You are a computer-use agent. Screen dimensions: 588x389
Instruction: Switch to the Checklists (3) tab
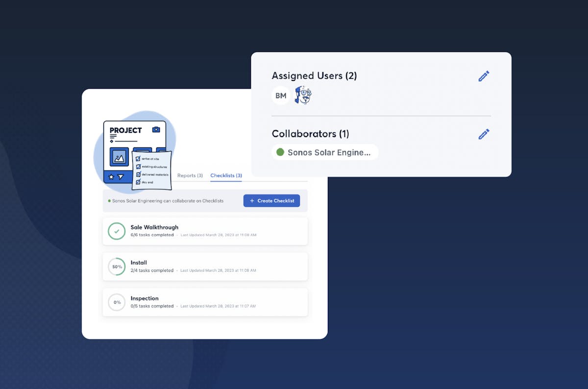pos(226,175)
